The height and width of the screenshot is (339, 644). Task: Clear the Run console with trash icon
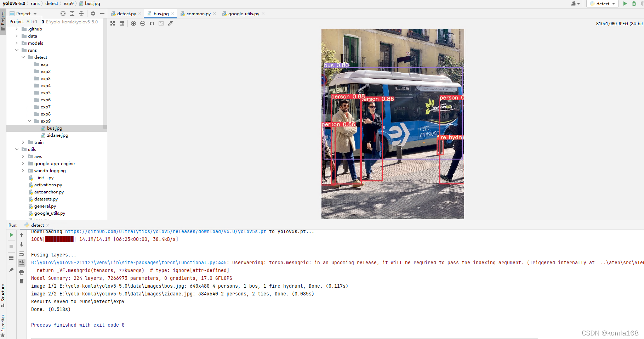[22, 281]
